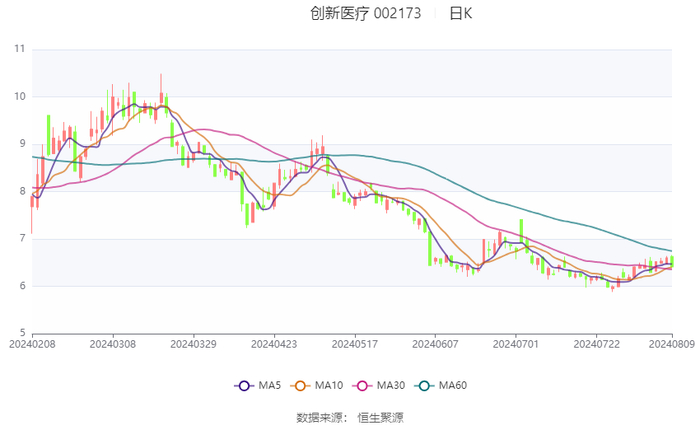This screenshot has width=700, height=426.
Task: Click the 数据来源 label
Action: (322, 417)
